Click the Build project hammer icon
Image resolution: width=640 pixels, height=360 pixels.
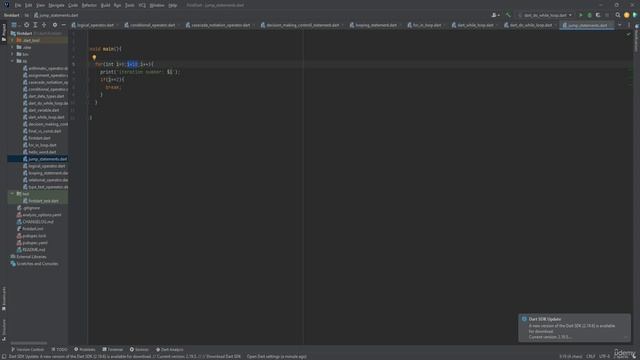point(508,15)
